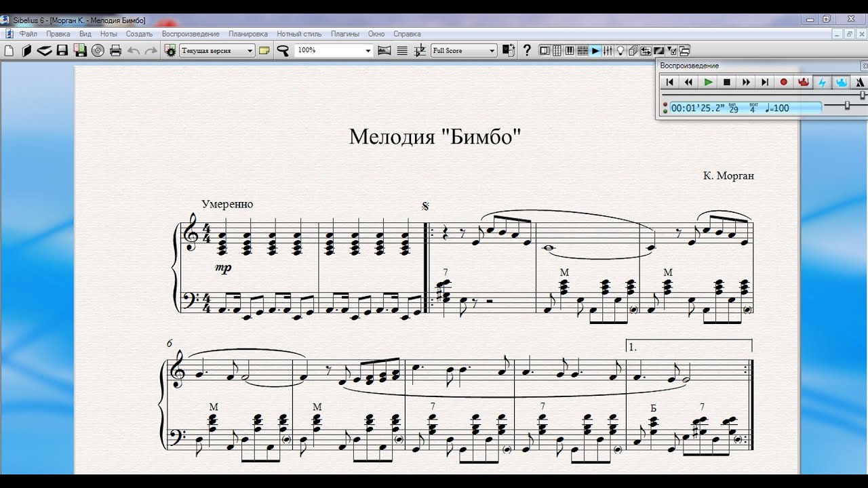Click the red Record button

point(784,82)
